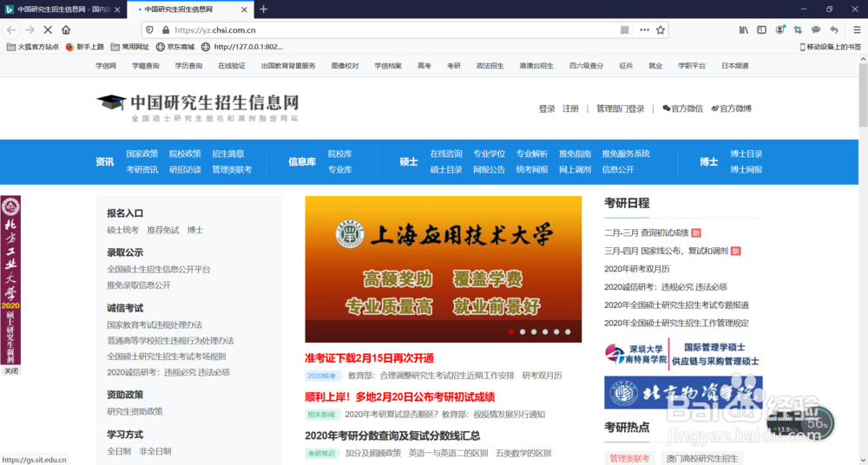Viewport: 868px width, 465px height.
Task: Click 官方微信 icon link
Action: [x=682, y=108]
